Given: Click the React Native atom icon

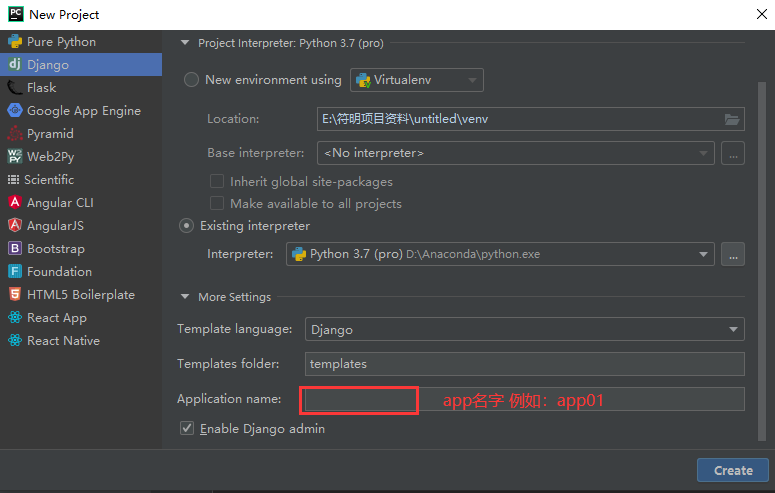Looking at the screenshot, I should pyautogui.click(x=15, y=340).
